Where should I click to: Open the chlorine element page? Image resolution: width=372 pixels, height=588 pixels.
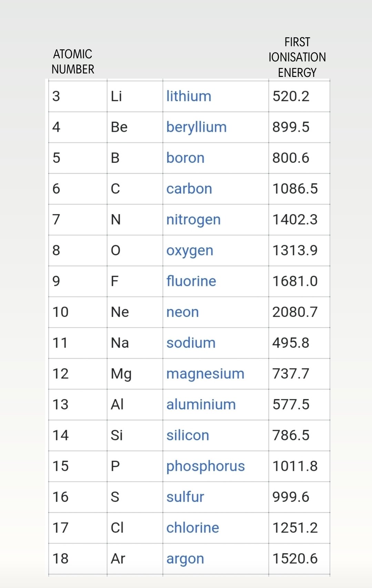click(x=192, y=528)
